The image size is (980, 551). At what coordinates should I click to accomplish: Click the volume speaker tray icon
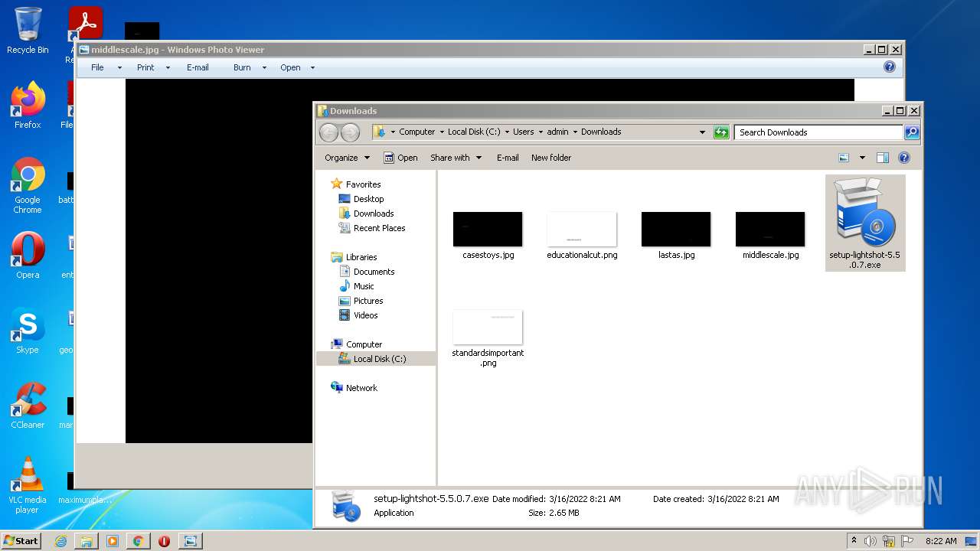pyautogui.click(x=871, y=541)
